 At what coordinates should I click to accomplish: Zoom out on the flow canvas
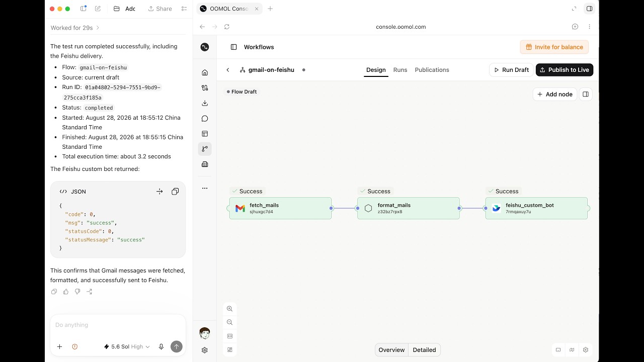click(229, 322)
